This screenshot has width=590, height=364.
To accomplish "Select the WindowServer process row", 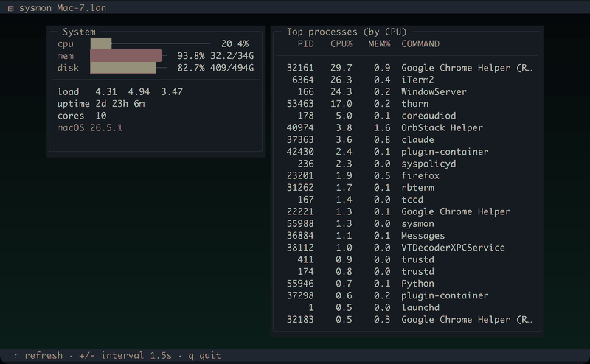I will tap(407, 92).
